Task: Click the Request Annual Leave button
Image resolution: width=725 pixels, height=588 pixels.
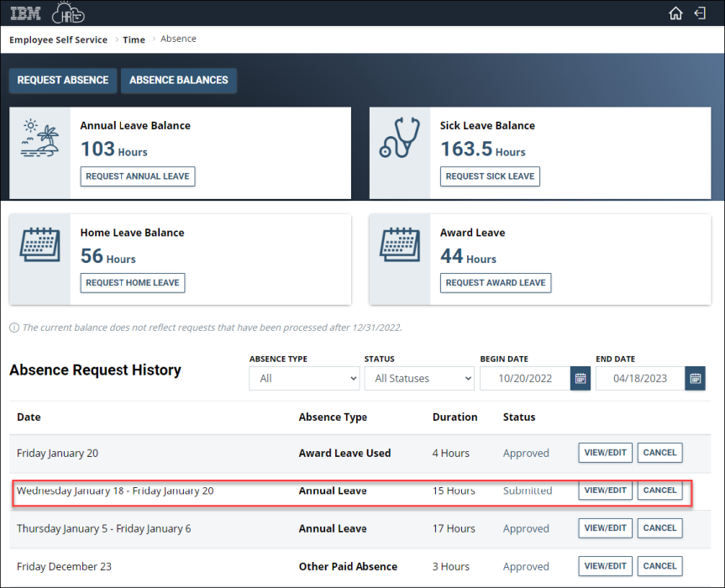Action: [x=137, y=176]
